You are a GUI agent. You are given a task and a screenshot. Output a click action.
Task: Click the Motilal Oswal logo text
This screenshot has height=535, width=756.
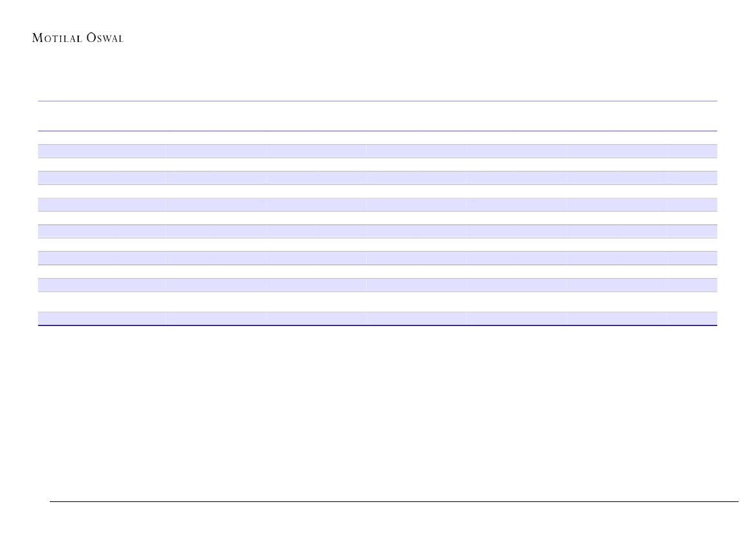(78, 38)
